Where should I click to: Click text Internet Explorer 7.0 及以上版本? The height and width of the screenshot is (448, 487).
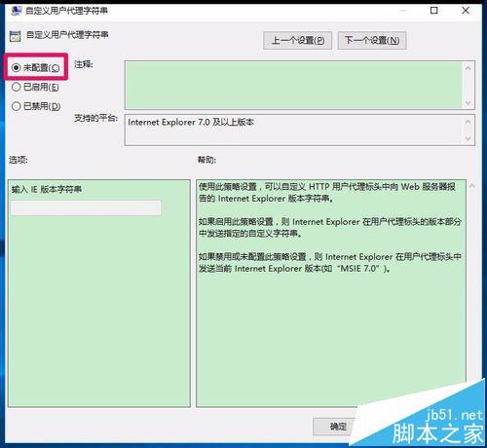pyautogui.click(x=191, y=122)
